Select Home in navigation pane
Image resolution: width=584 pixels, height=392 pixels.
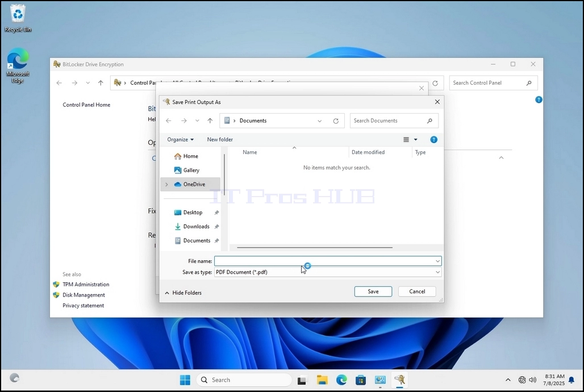click(x=190, y=156)
